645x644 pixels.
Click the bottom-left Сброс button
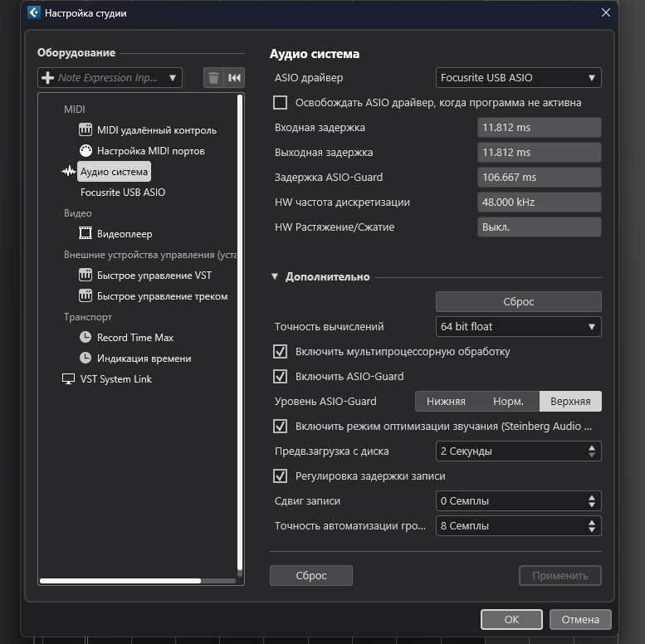click(311, 575)
